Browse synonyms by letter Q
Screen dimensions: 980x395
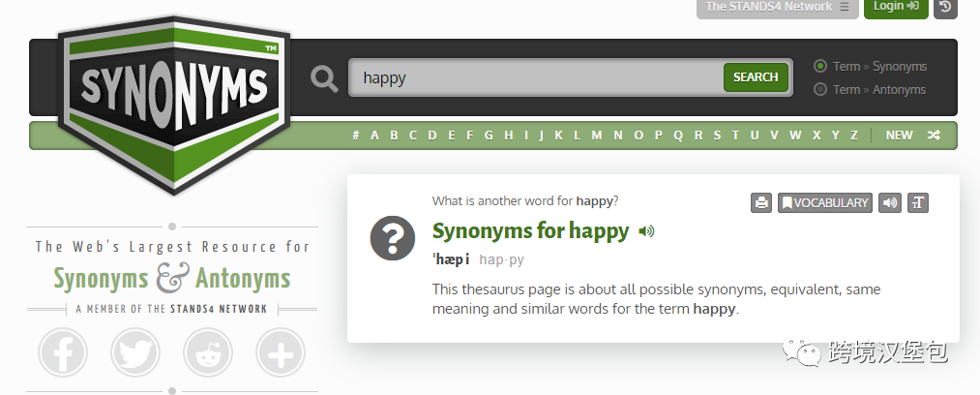pyautogui.click(x=678, y=135)
